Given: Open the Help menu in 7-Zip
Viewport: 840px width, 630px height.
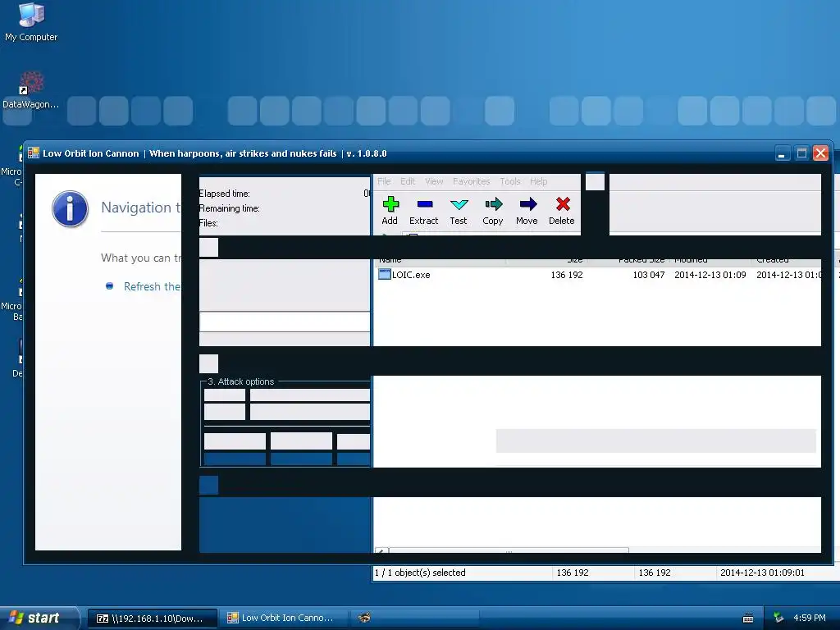Looking at the screenshot, I should (538, 181).
